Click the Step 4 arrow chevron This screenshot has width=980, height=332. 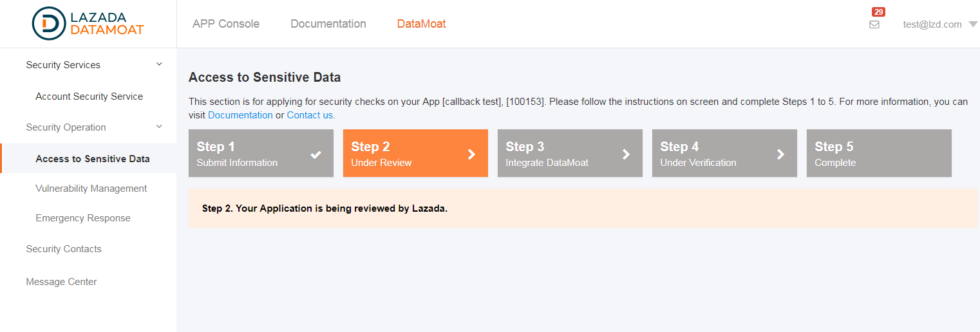780,154
